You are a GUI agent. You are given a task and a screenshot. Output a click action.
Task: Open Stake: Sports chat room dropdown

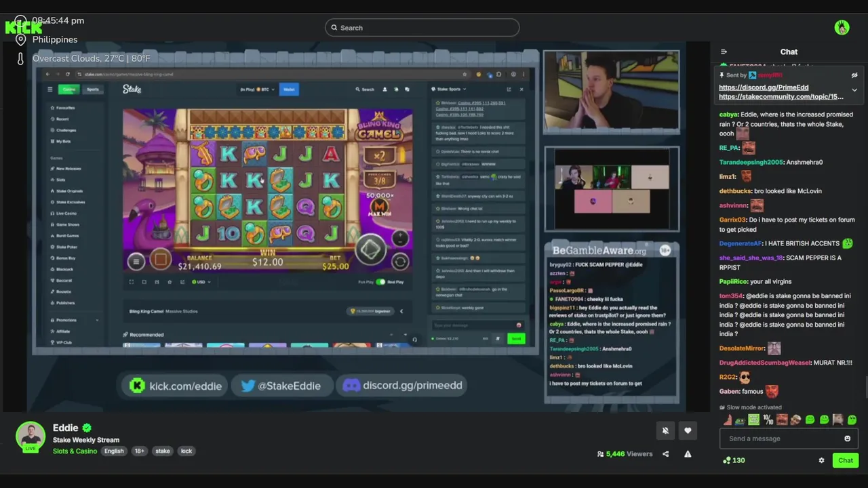tap(449, 89)
